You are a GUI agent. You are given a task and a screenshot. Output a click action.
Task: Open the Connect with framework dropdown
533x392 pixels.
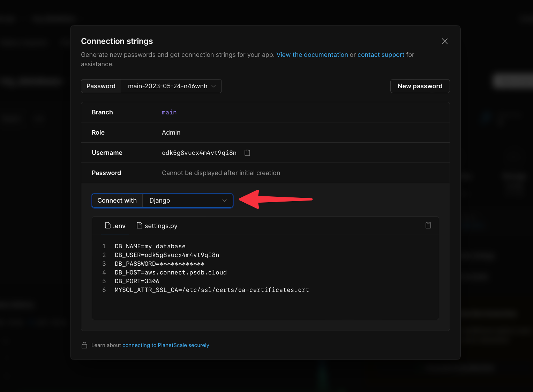coord(187,201)
